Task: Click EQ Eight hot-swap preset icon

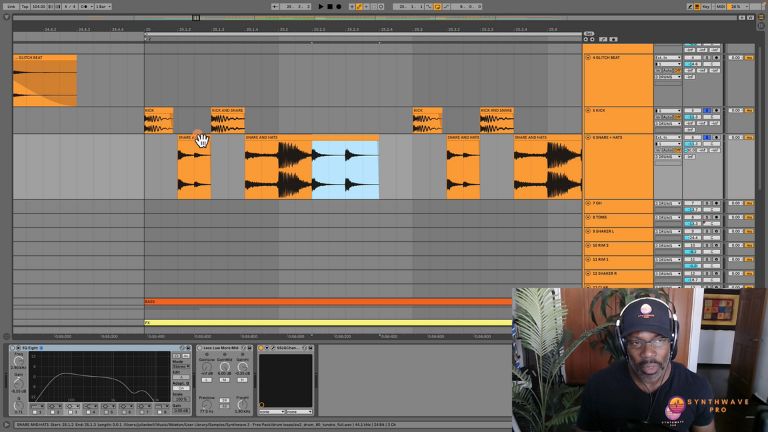Action: point(181,348)
